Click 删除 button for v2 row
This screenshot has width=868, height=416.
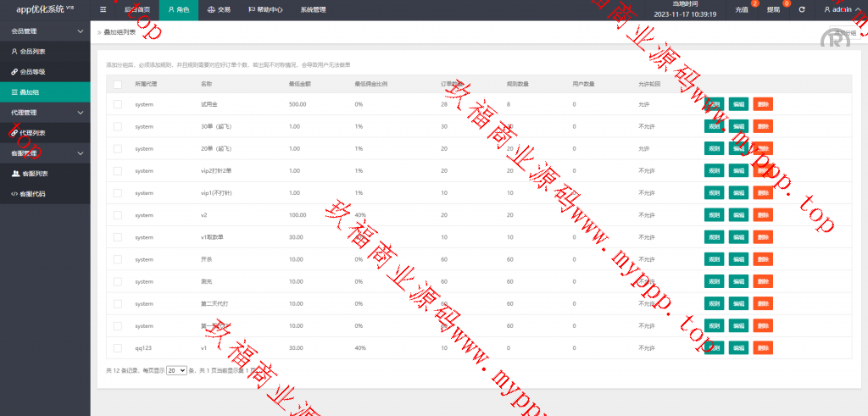tap(763, 215)
